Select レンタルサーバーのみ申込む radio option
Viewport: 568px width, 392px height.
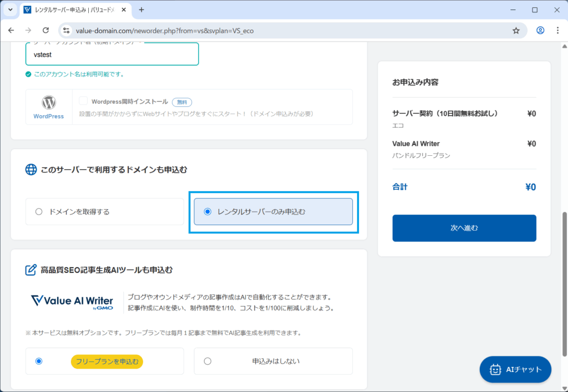[208, 212]
